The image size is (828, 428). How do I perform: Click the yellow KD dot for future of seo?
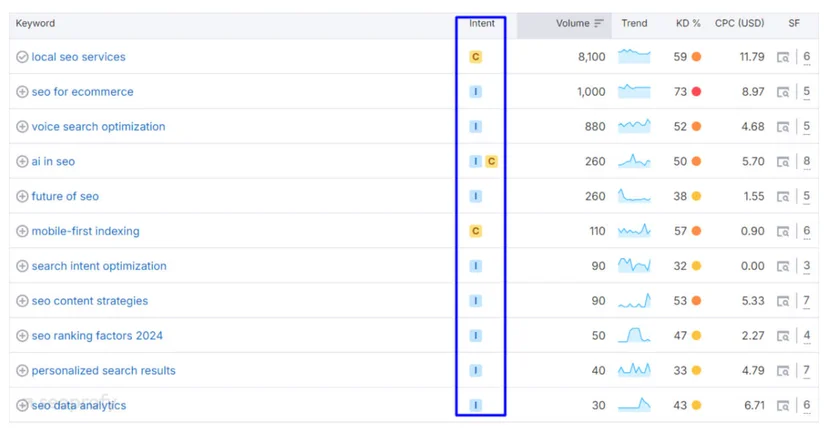point(697,196)
